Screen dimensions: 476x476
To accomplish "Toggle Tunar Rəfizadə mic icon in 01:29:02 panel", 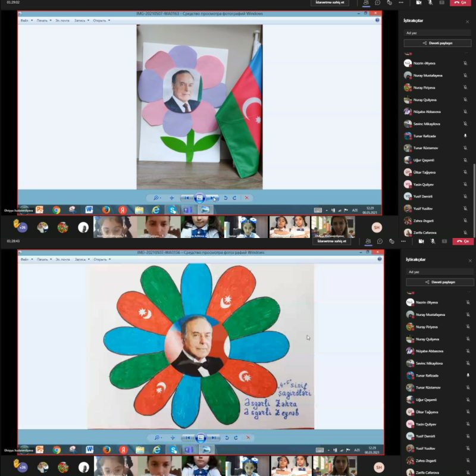I will (x=465, y=136).
